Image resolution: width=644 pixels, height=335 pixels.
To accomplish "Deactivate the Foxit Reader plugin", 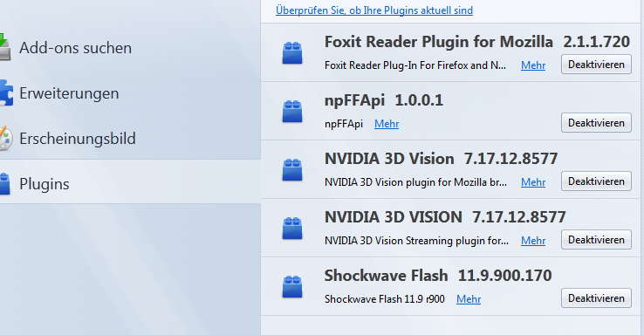I will click(x=596, y=65).
